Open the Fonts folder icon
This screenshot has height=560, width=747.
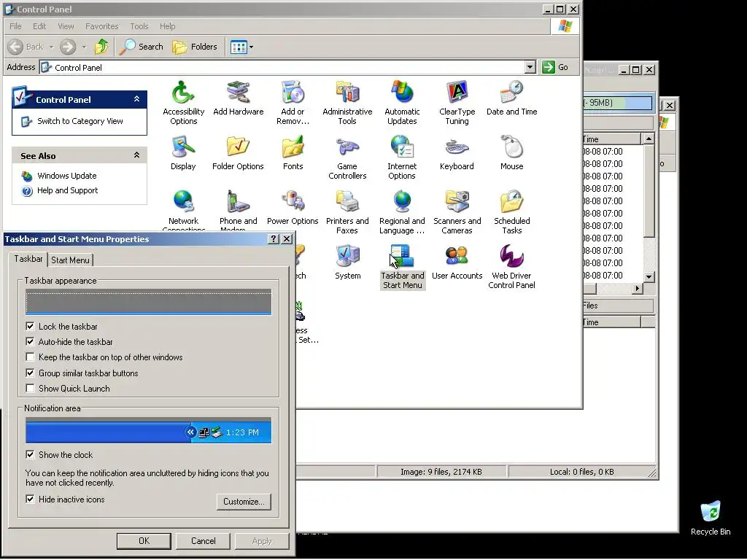click(x=293, y=153)
